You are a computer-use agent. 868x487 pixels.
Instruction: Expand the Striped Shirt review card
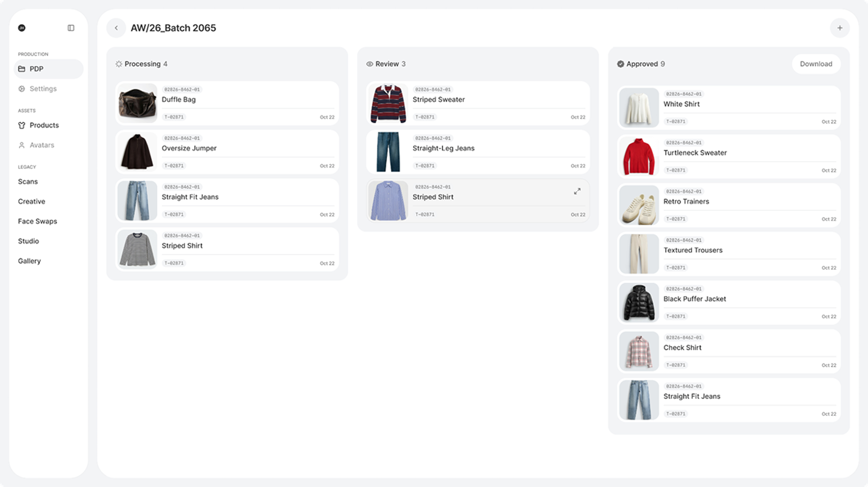pos(577,192)
